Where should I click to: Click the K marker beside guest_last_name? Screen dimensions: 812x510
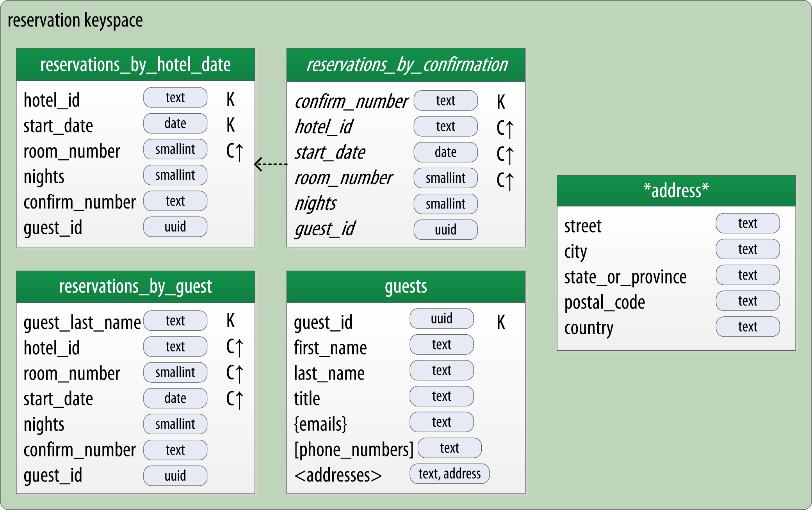pos(230,321)
